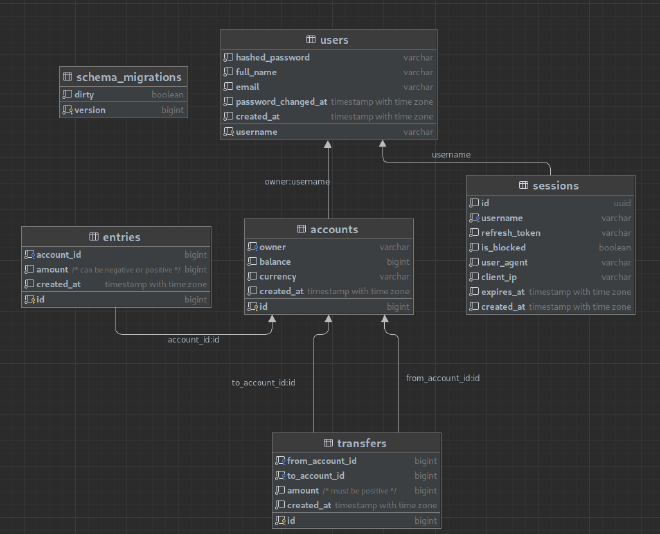Click the account_id:id relationship label

tap(193, 340)
